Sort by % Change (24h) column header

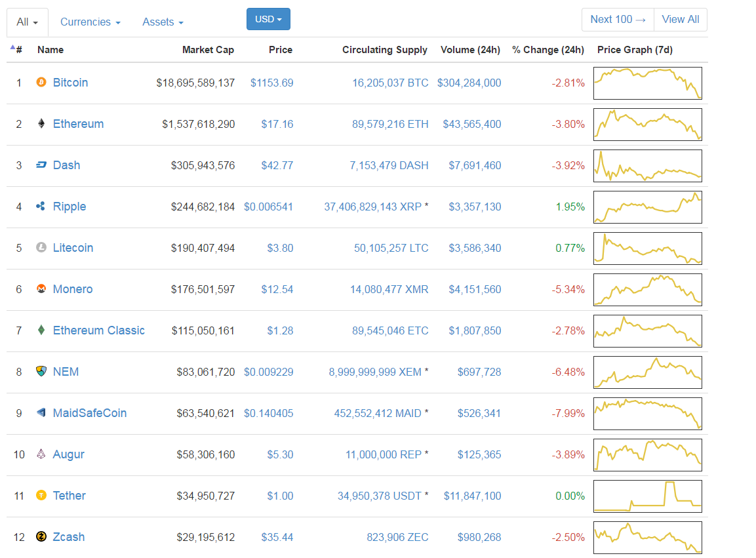coord(547,50)
